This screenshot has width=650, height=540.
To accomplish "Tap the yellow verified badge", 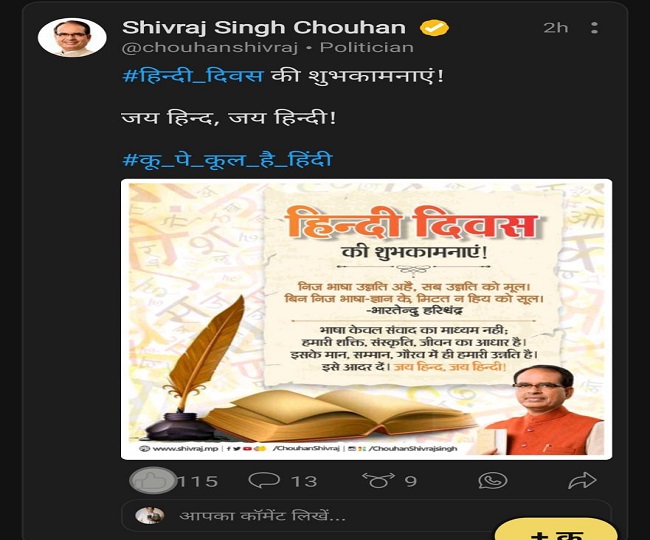I will tap(434, 28).
